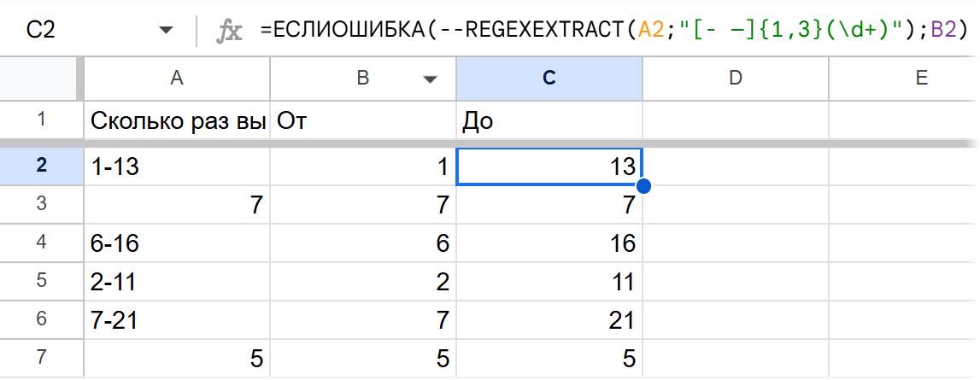The image size is (980, 380).
Task: Click the fx function icon
Action: tap(228, 32)
